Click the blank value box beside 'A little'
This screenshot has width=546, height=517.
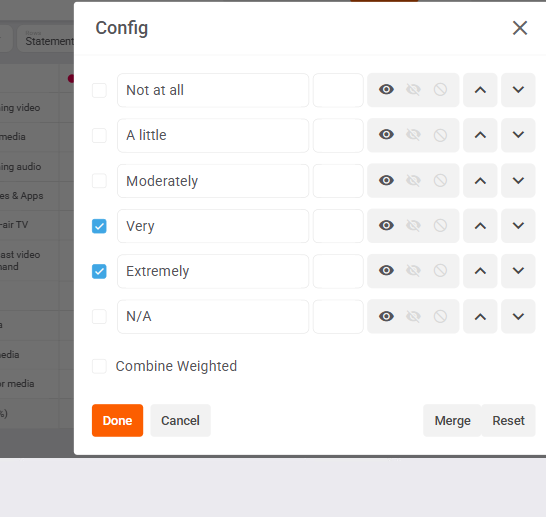(338, 135)
